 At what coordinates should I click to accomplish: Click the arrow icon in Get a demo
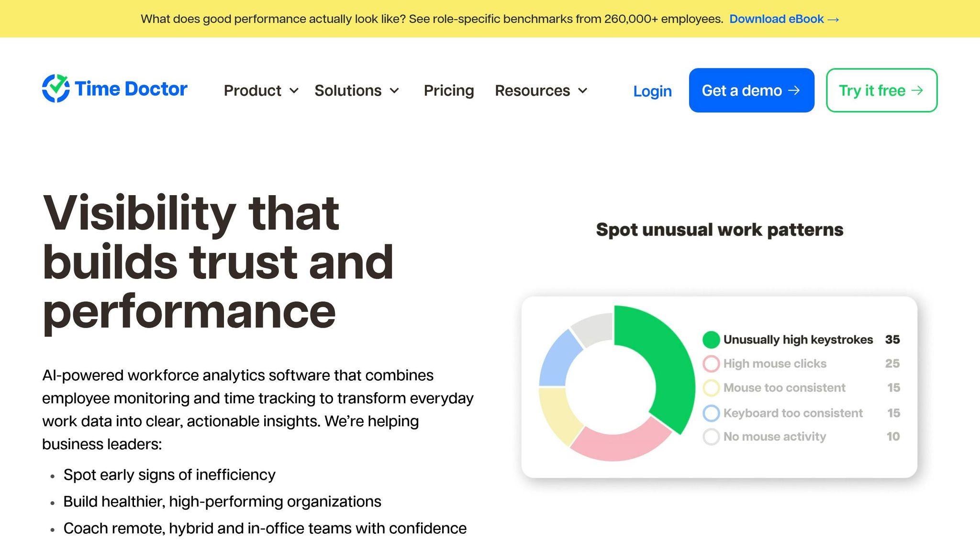pos(794,90)
